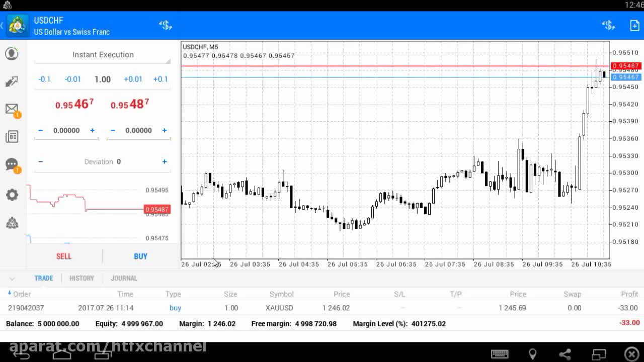
Task: Open the settings gear icon
Action: click(x=12, y=195)
